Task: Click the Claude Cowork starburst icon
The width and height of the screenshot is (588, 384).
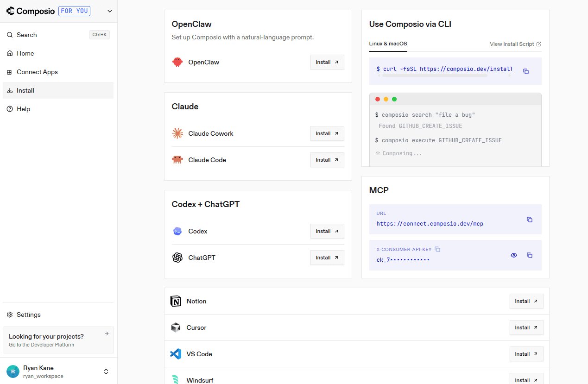Action: [177, 133]
